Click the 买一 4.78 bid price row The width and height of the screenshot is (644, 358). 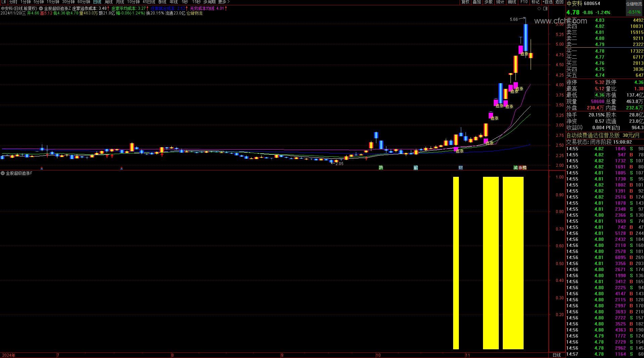[605, 51]
